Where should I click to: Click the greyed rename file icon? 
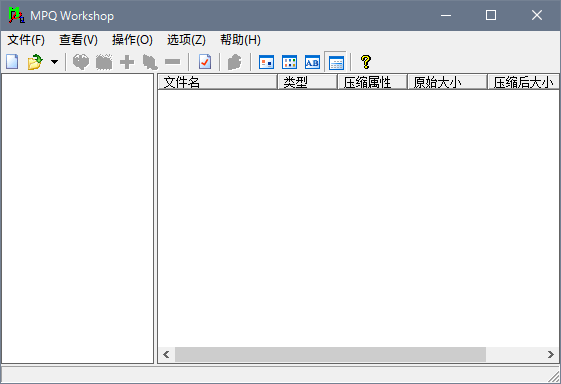click(x=150, y=62)
